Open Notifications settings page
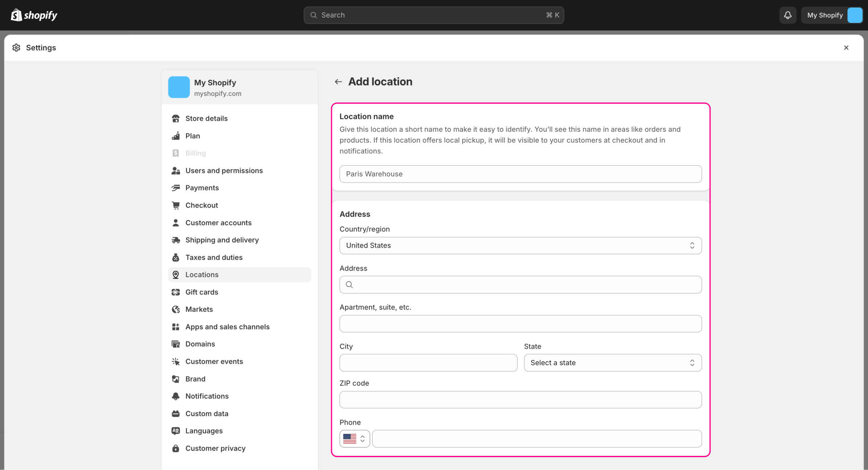This screenshot has width=868, height=470. click(x=207, y=396)
